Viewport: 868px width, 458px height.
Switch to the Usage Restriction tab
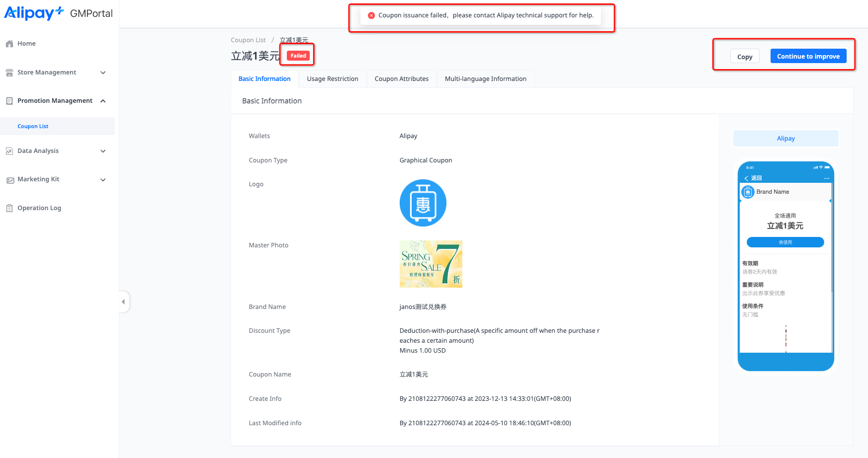pos(332,79)
